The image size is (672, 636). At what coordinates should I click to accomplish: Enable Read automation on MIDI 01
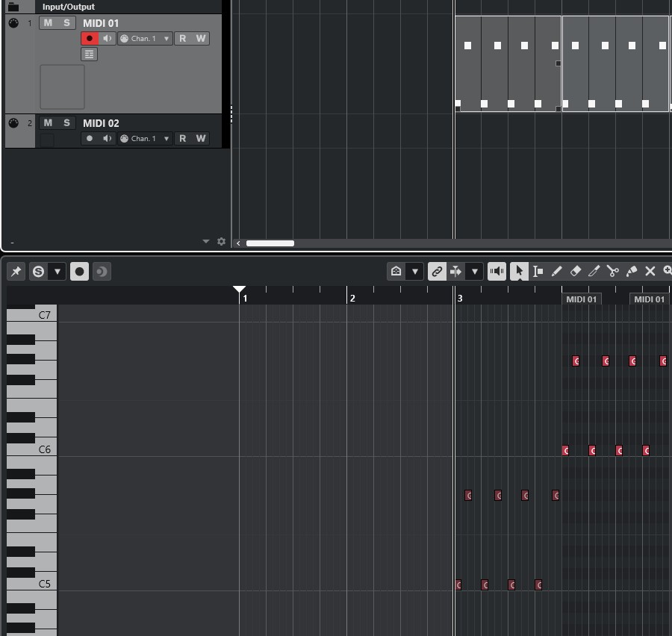coord(183,39)
